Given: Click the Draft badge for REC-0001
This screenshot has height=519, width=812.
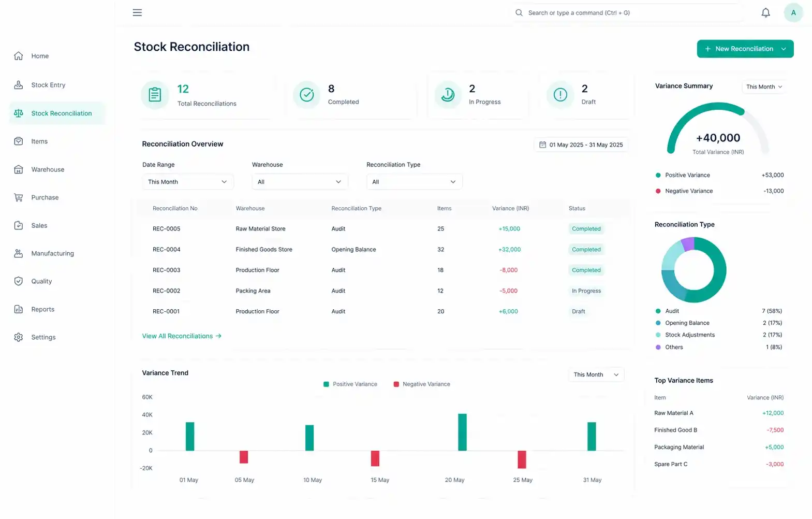Looking at the screenshot, I should pyautogui.click(x=578, y=311).
